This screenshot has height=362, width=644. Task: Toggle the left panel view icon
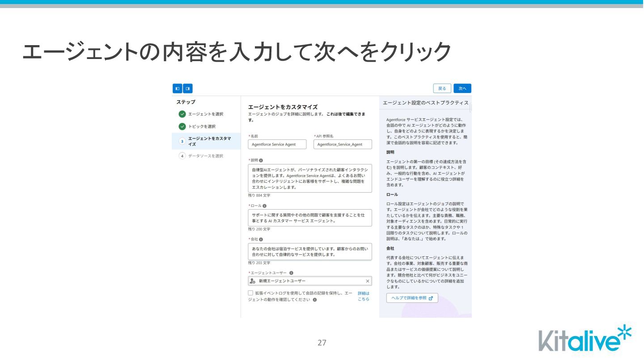(x=178, y=88)
